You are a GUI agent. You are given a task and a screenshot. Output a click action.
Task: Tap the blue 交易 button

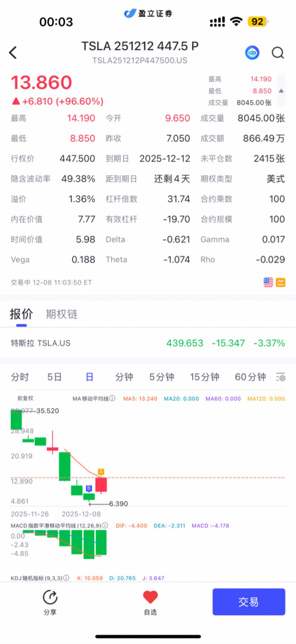coord(249,602)
